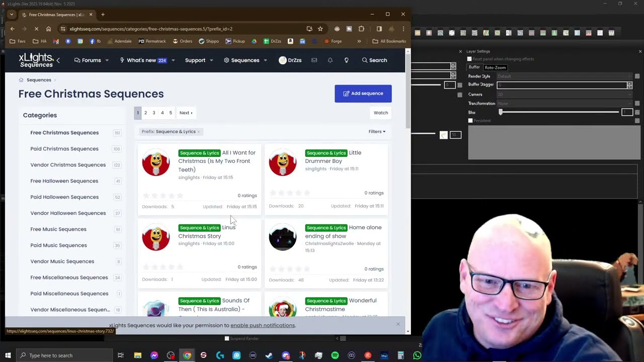This screenshot has width=644, height=362.
Task: Open the Chrome extensions puzzle icon
Action: (361, 29)
